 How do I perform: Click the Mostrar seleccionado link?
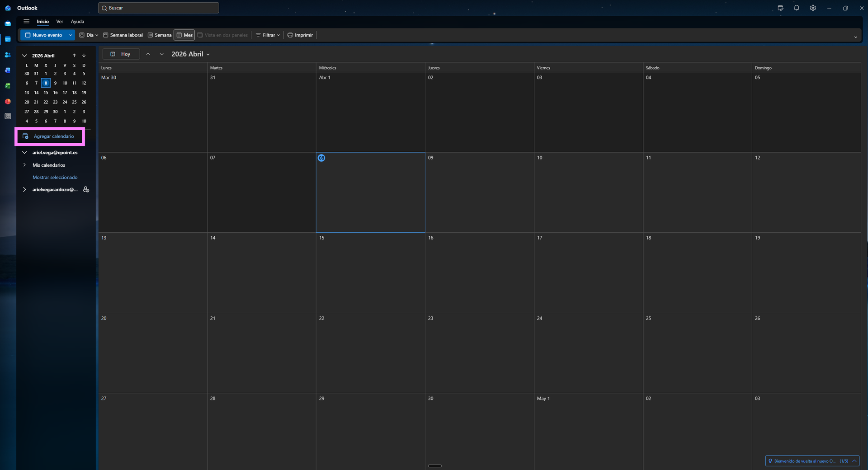pyautogui.click(x=55, y=178)
